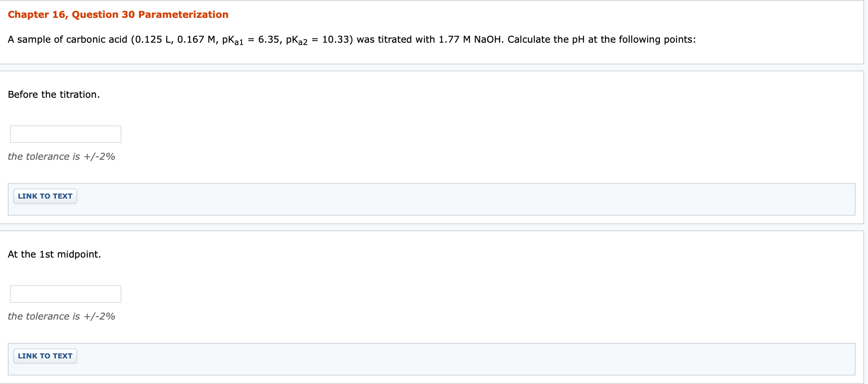
Task: Open LINK TO TEXT in the second section
Action: pos(45,356)
